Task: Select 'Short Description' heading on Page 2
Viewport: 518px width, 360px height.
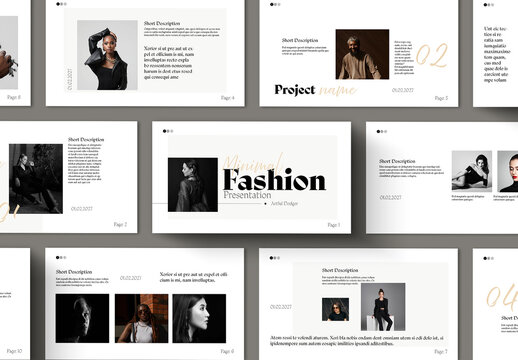Action: (x=86, y=139)
